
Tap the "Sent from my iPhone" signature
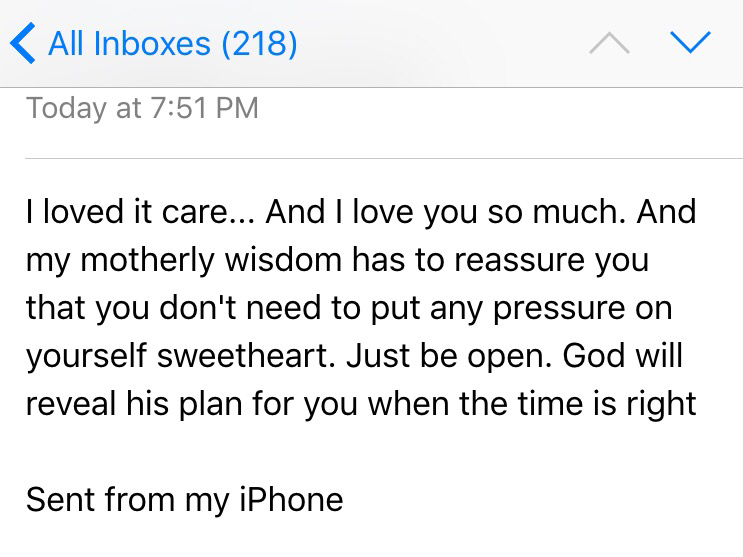click(x=184, y=499)
